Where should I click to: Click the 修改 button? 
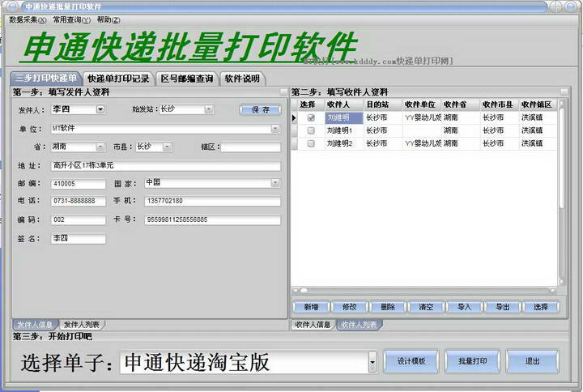click(x=350, y=307)
